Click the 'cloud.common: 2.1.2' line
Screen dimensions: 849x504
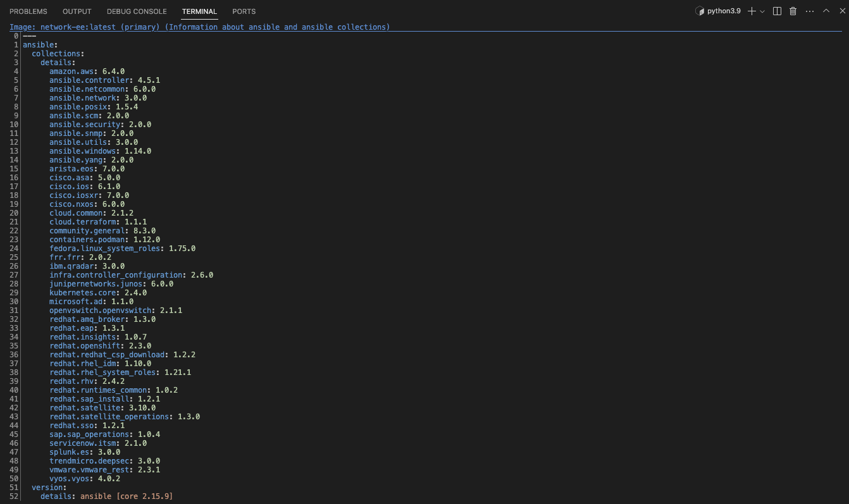point(92,213)
